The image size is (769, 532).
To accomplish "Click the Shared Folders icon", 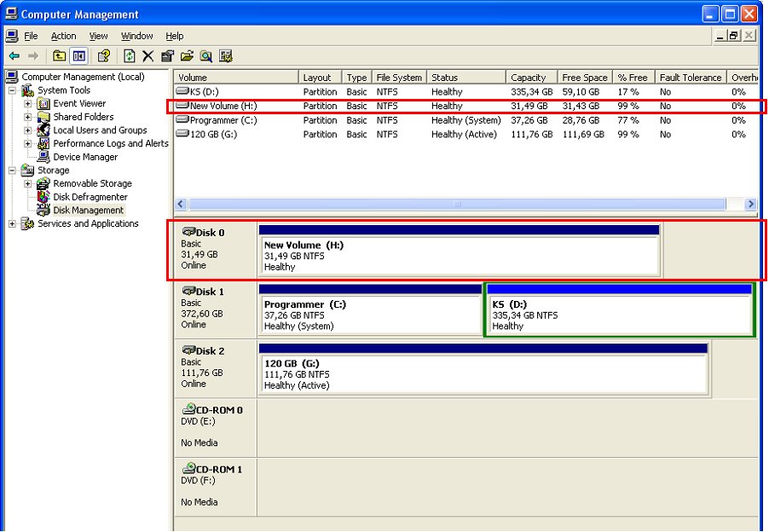I will pyautogui.click(x=43, y=117).
